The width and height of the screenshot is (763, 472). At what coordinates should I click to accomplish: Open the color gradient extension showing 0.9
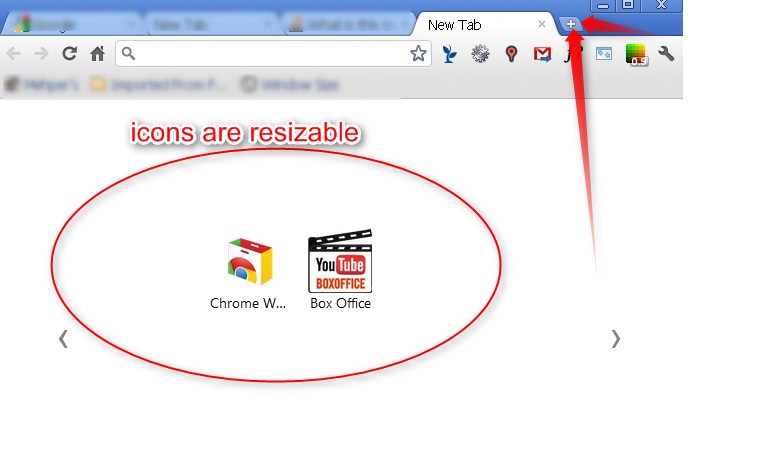tap(636, 54)
